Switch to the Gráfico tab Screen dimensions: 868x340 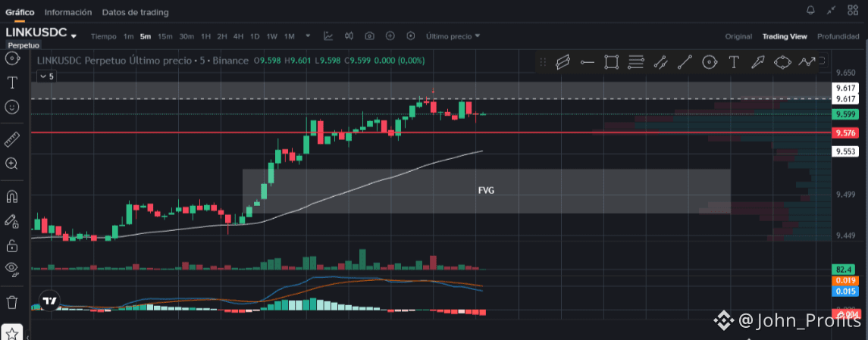click(x=20, y=11)
